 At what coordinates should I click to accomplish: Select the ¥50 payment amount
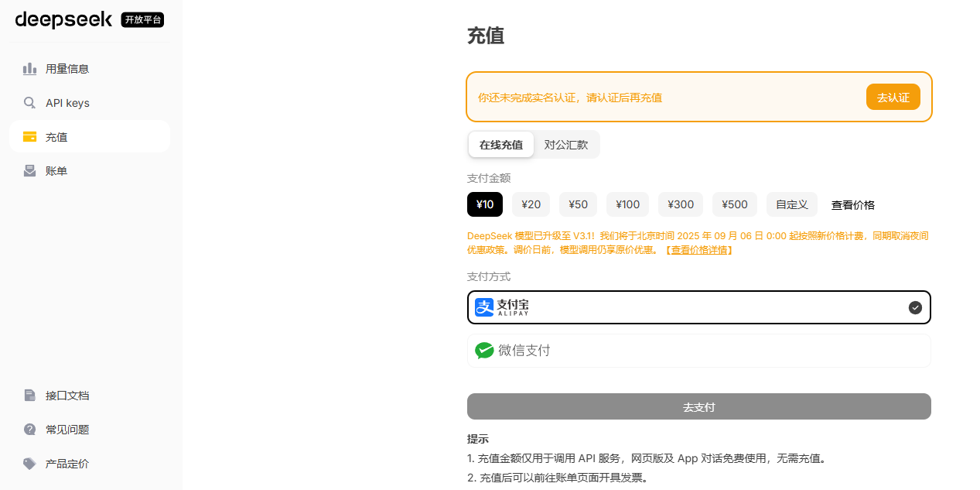pyautogui.click(x=579, y=204)
